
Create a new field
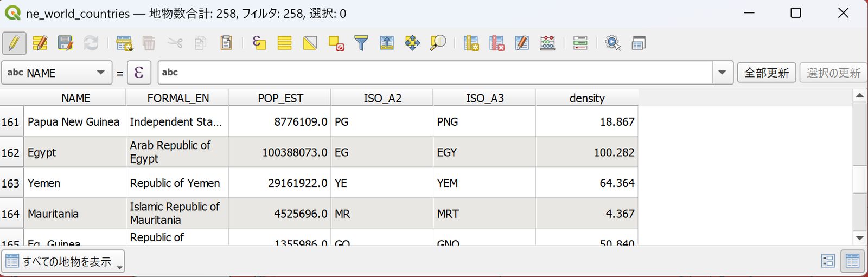coord(471,43)
